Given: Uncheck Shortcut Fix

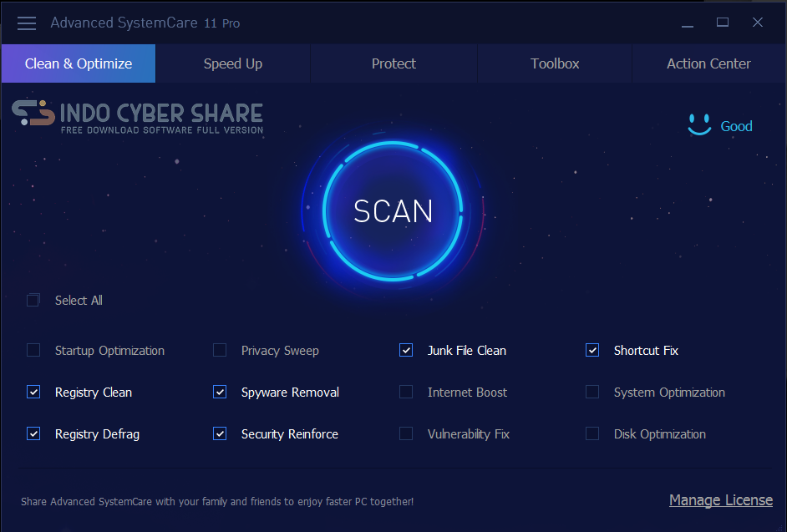Looking at the screenshot, I should click(592, 350).
